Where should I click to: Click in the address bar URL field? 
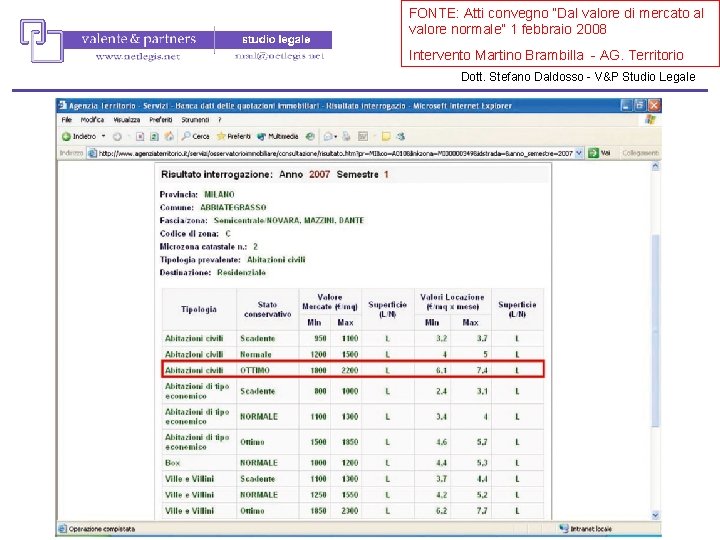coord(336,153)
